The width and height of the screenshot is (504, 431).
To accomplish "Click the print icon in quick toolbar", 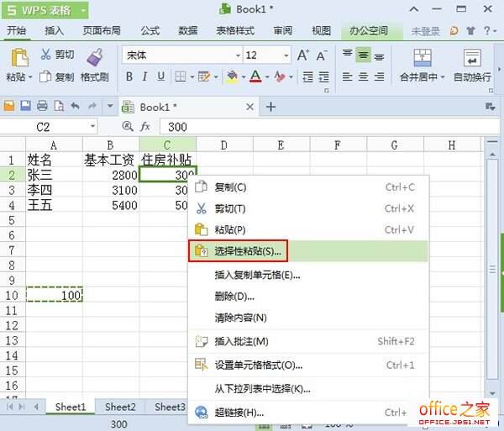I will [42, 106].
